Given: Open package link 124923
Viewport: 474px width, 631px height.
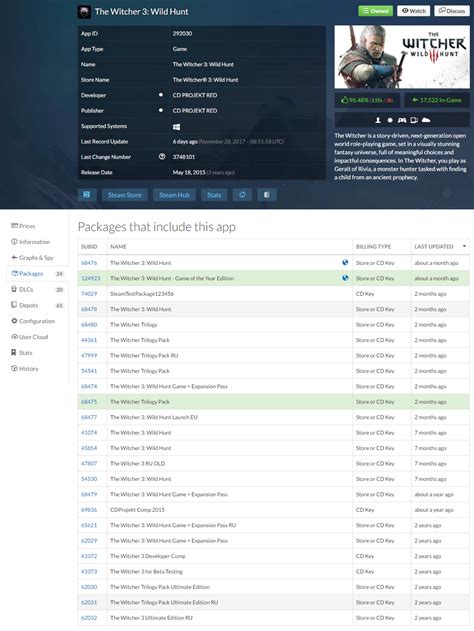Looking at the screenshot, I should pos(91,278).
